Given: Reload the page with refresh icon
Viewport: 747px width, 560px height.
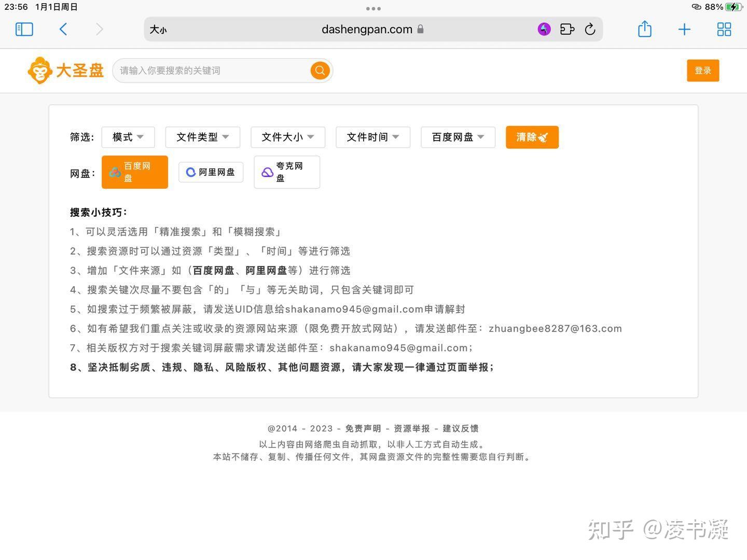Looking at the screenshot, I should tap(590, 30).
